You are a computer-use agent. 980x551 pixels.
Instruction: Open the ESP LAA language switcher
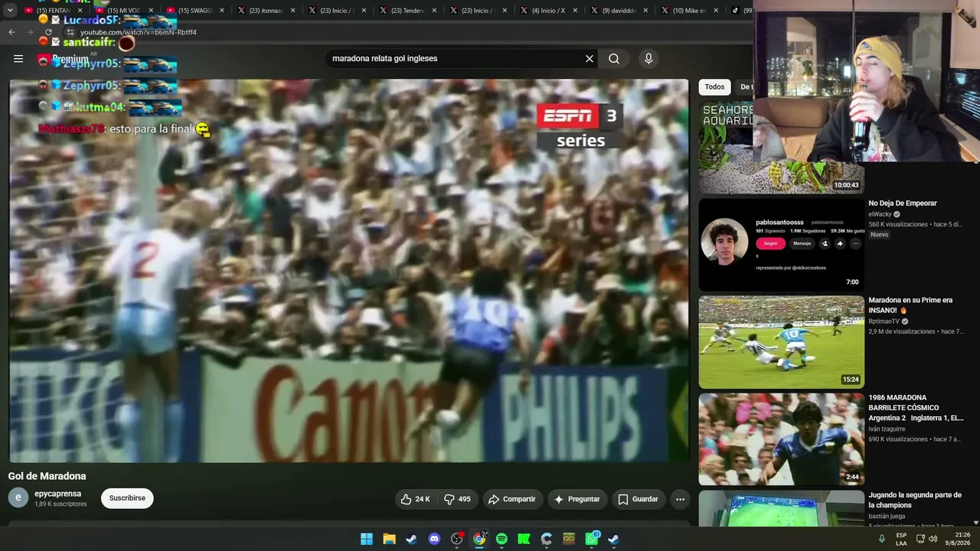click(x=901, y=539)
